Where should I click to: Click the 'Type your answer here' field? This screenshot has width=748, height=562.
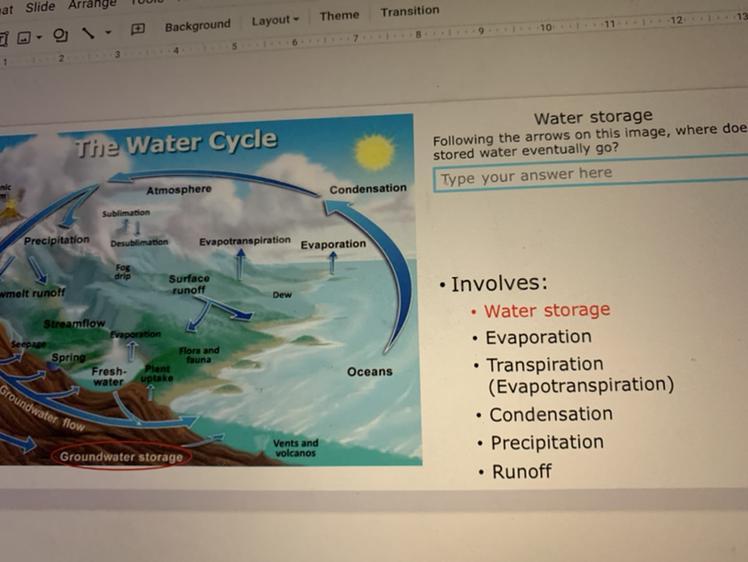click(591, 175)
